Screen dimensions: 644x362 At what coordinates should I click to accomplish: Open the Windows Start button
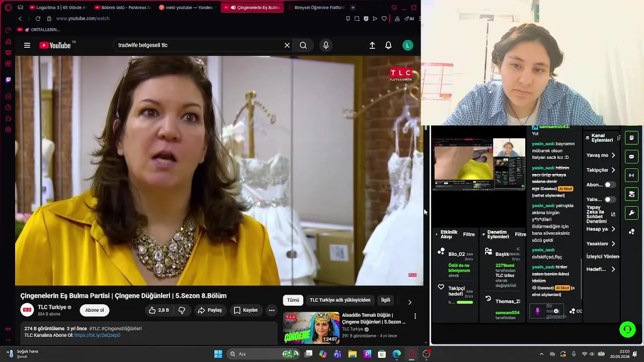(218, 354)
